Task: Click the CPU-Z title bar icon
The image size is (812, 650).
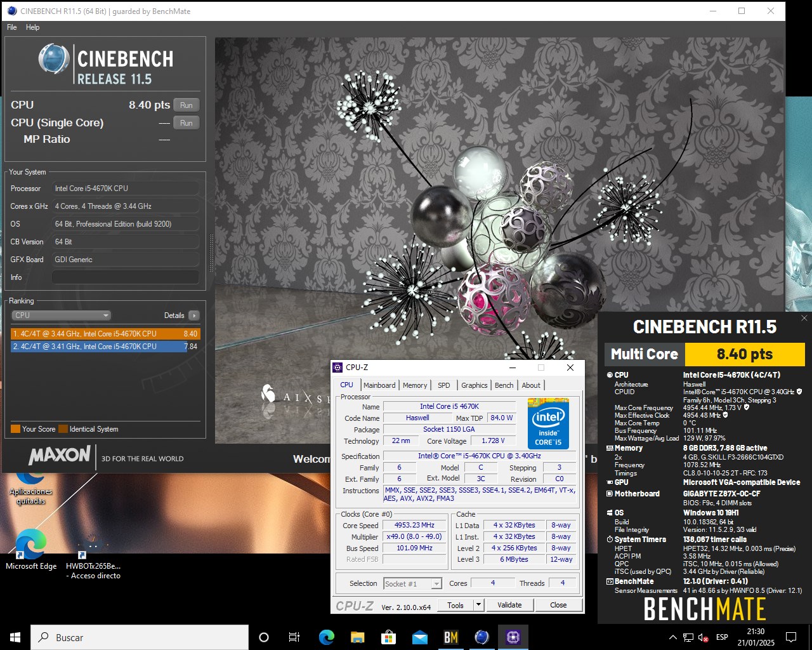Action: click(338, 368)
